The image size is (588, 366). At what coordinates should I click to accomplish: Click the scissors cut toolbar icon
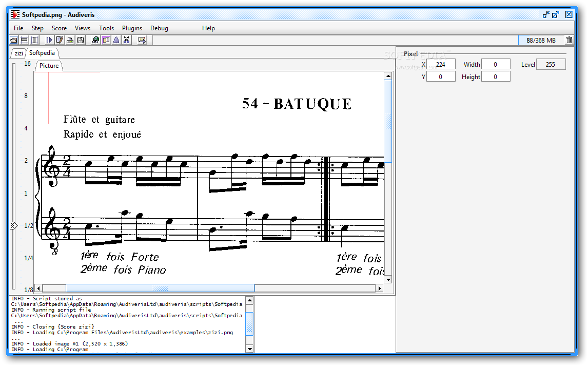coord(126,40)
